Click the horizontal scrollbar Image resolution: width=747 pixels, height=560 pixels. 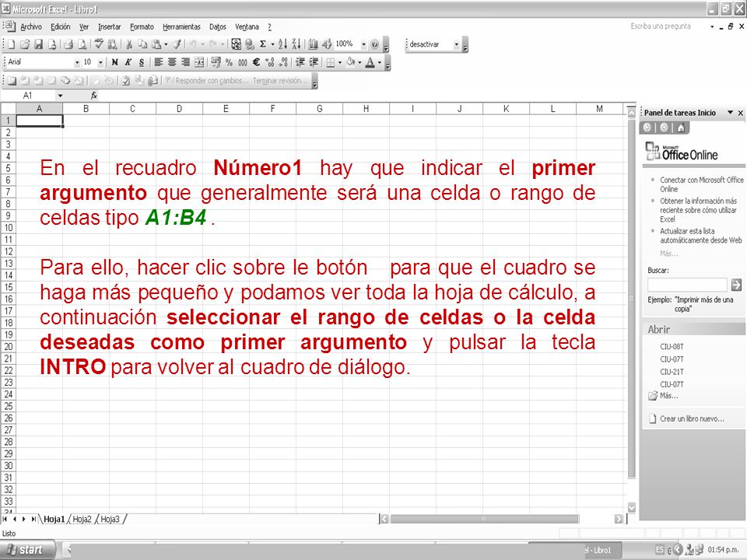click(485, 519)
